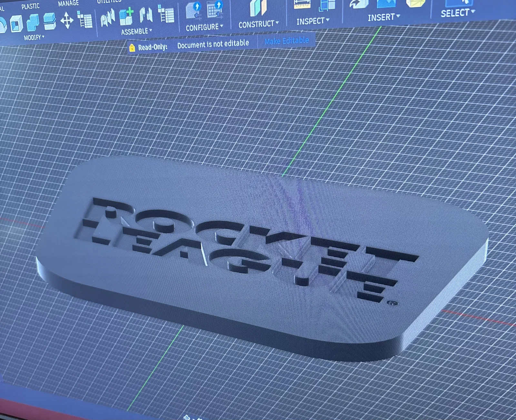This screenshot has height=420, width=516.
Task: Click the Fillet icon in Modify
Action: [3, 25]
